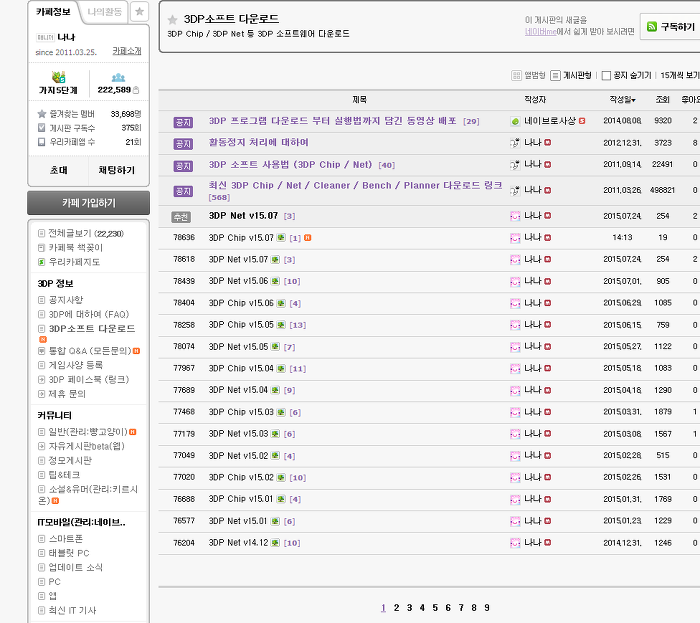The height and width of the screenshot is (623, 700).
Task: Go to page 9 of the post list
Action: [x=487, y=607]
